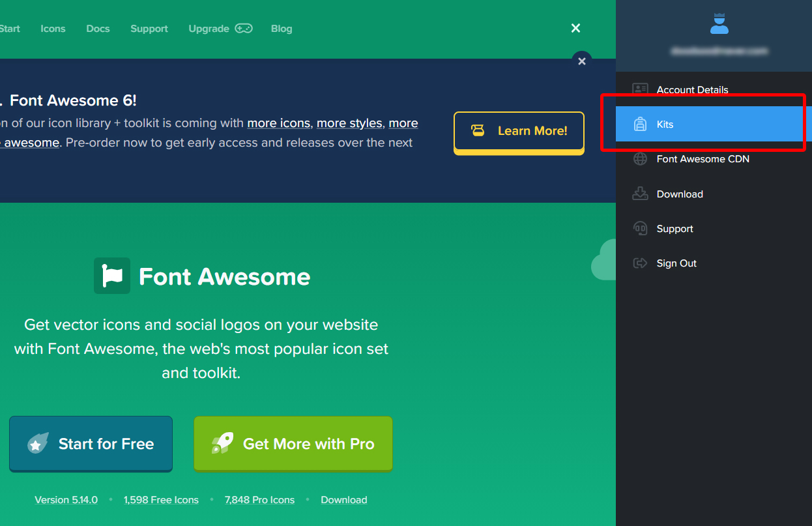Screen dimensions: 812x526
Task: Open the Icons nav link
Action: (x=53, y=29)
